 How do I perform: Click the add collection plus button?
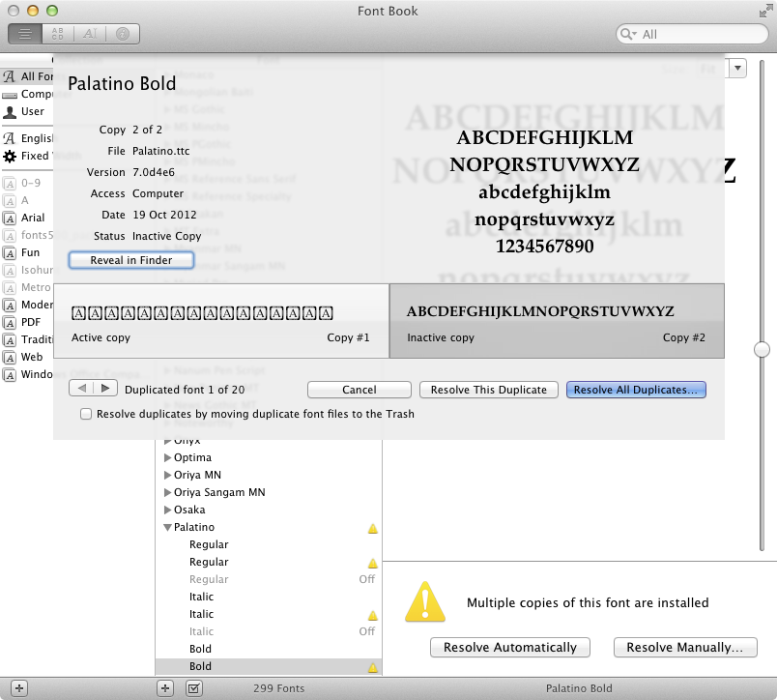tap(18, 688)
